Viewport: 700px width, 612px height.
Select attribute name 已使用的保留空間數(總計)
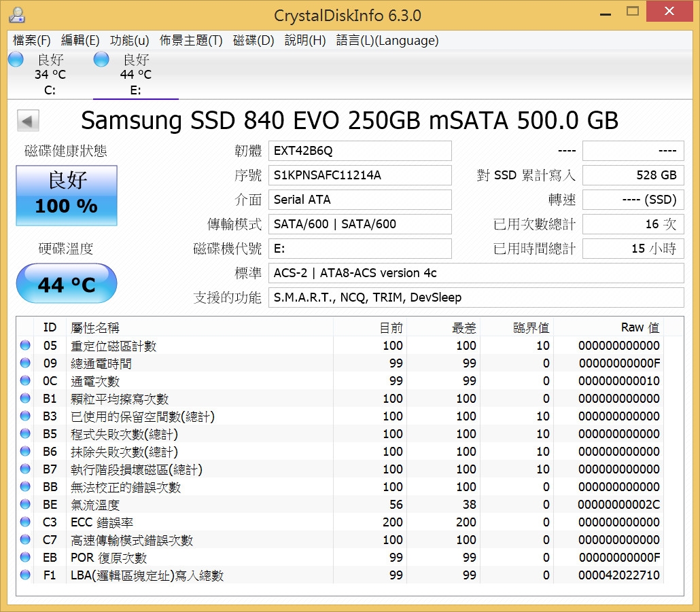click(143, 416)
